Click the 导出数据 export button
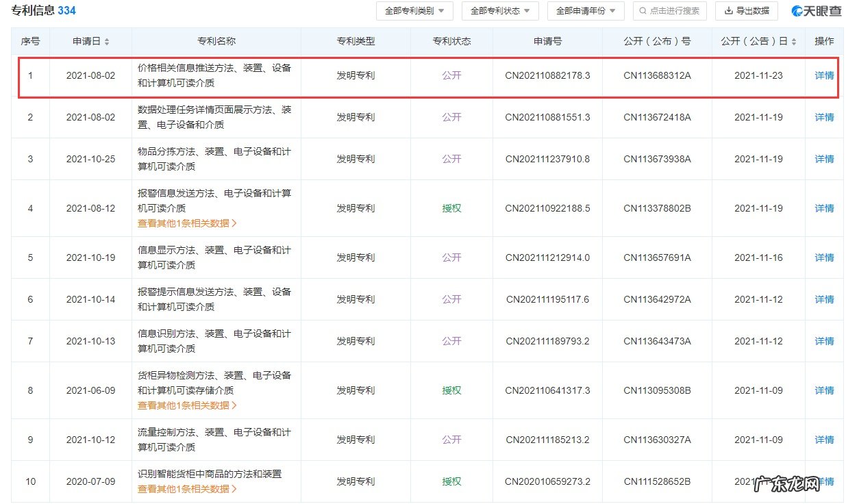Image resolution: width=846 pixels, height=504 pixels. 747,11
